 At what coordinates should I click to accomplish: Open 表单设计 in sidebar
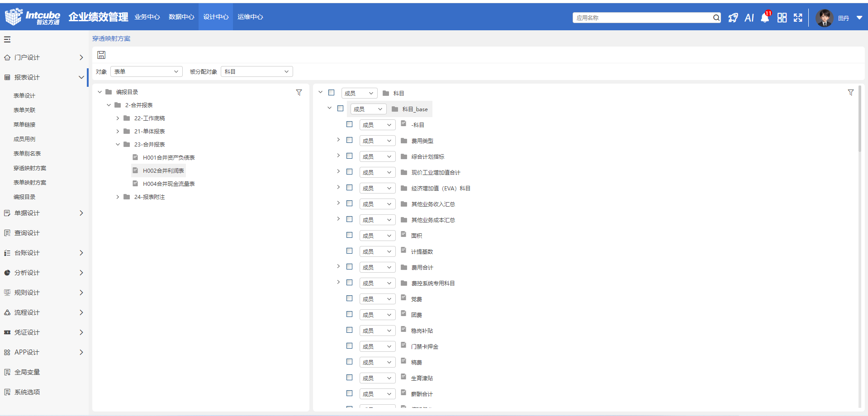(24, 96)
